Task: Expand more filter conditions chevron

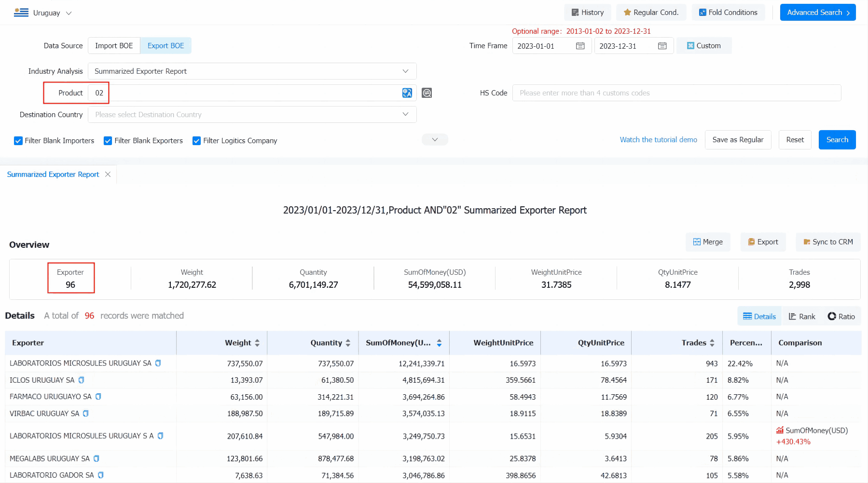Action: (435, 140)
